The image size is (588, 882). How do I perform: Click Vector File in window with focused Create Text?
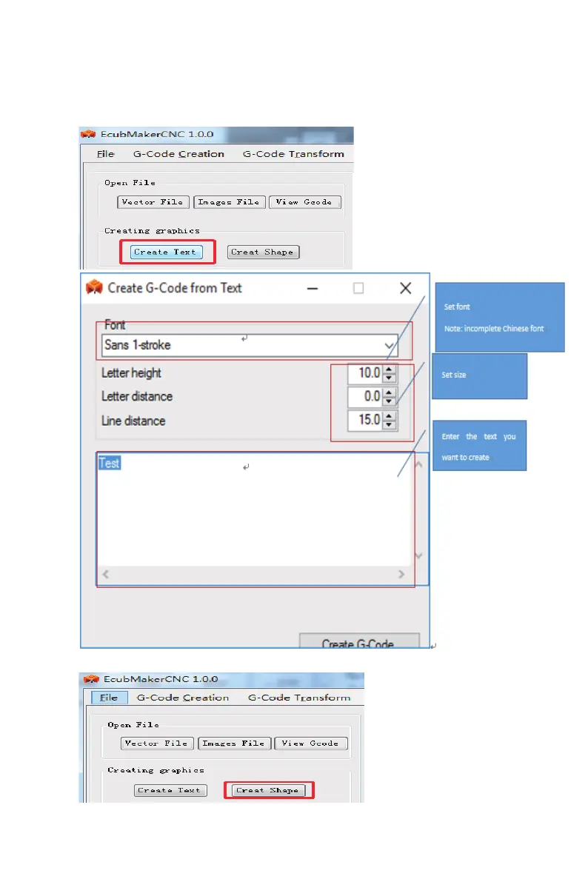(x=153, y=202)
